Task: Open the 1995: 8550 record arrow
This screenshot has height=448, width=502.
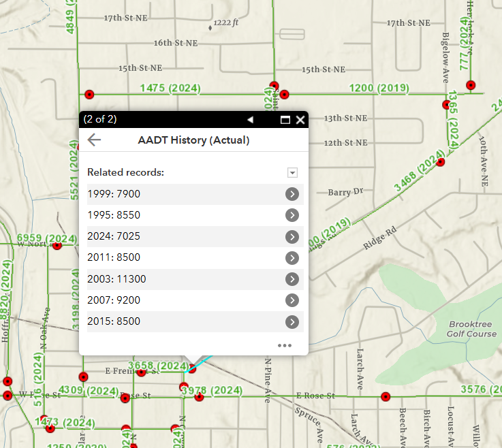Action: [x=292, y=216]
